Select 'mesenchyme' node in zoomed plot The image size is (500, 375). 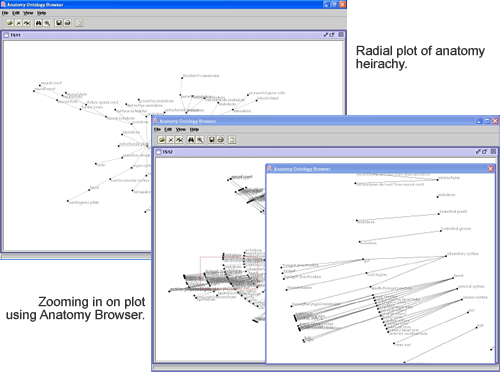449,178
